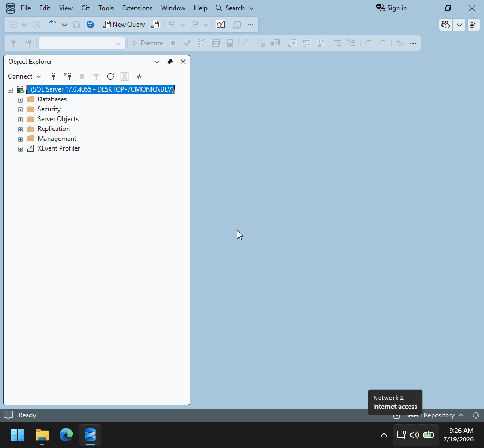The width and height of the screenshot is (484, 448).
Task: Click the Send Feedback icon
Action: pos(474,25)
